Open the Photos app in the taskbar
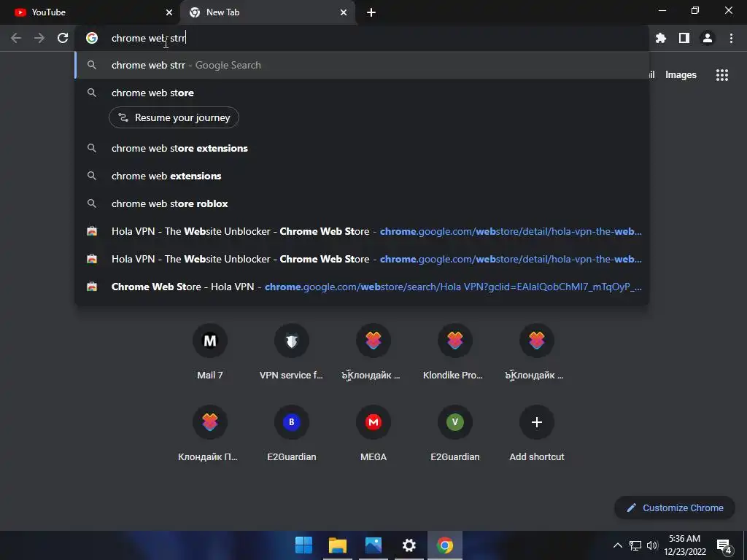This screenshot has height=560, width=747. pyautogui.click(x=373, y=545)
